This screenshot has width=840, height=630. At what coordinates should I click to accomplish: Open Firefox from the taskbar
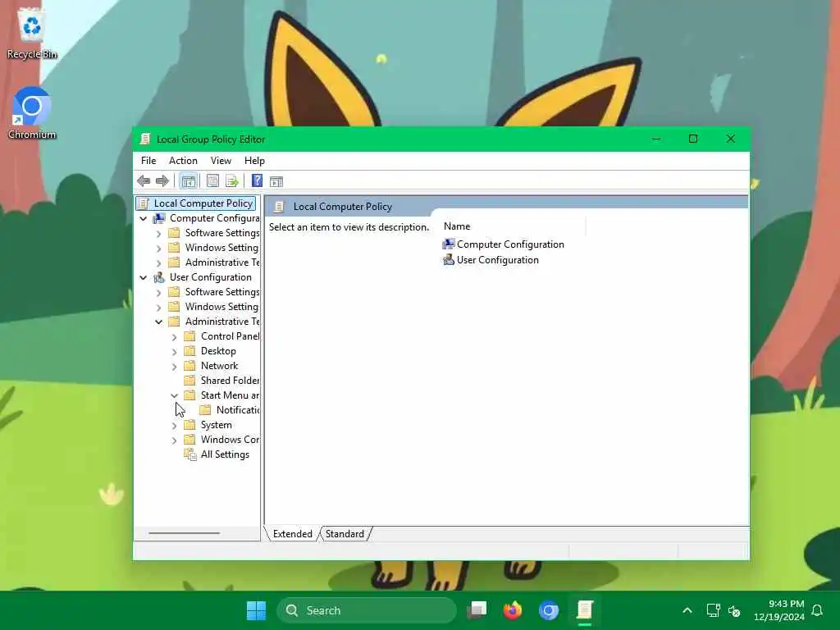point(513,610)
